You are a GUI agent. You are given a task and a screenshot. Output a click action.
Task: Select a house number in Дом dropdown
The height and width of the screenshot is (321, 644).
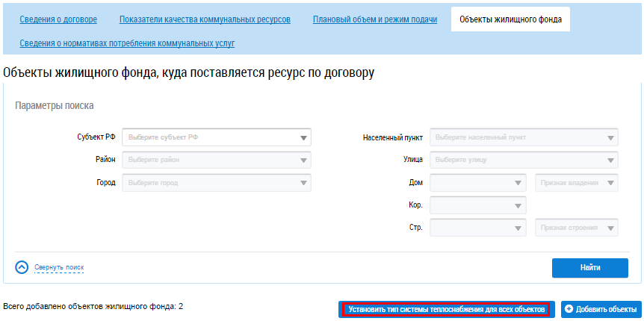(x=478, y=183)
